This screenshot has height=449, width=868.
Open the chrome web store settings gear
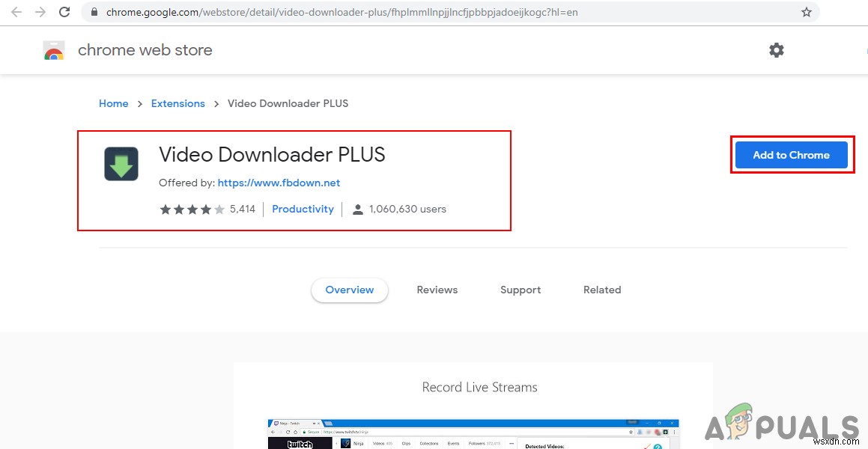[776, 50]
